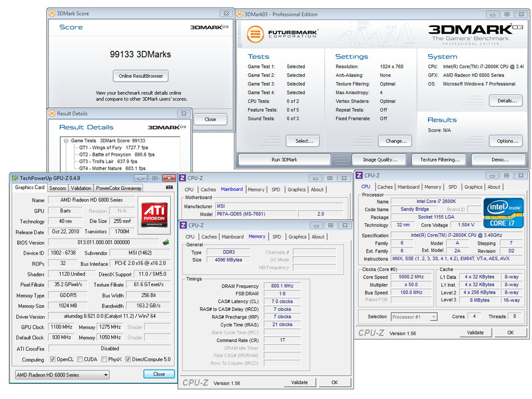Image resolution: width=532 pixels, height=399 pixels.
Task: Click the Core Speed value "5000.2 MHz"
Action: pyautogui.click(x=411, y=277)
